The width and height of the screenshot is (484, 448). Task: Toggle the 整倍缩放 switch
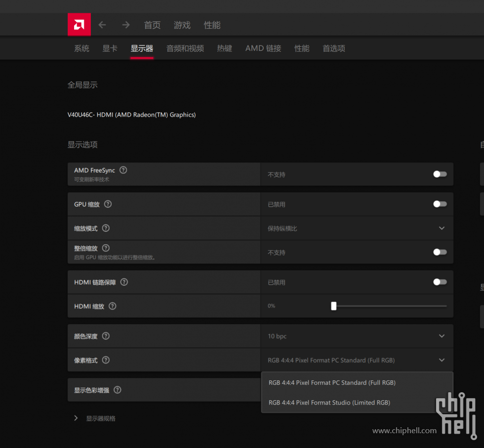440,252
